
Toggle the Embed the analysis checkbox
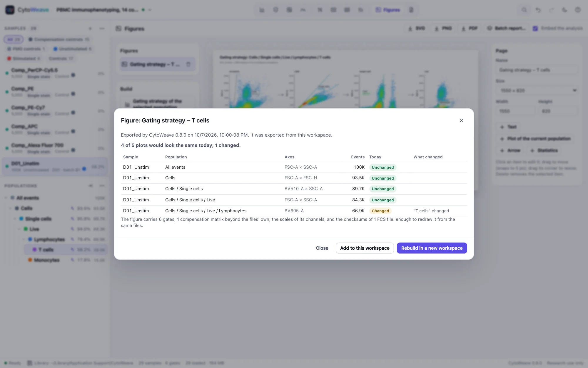(535, 28)
